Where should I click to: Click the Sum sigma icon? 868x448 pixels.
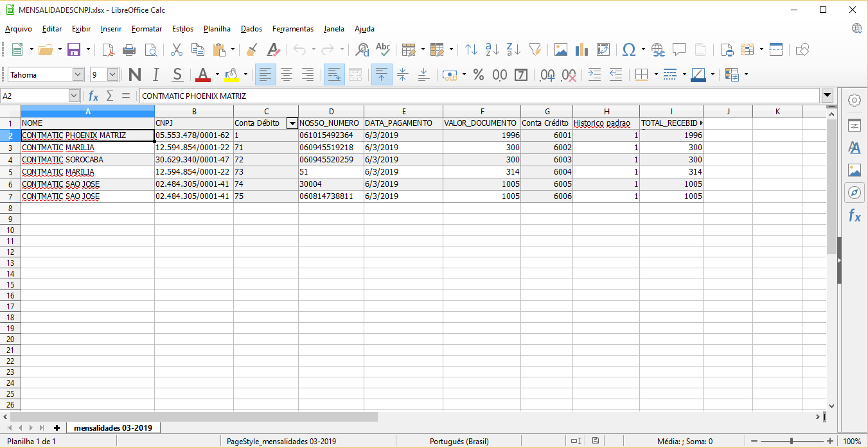109,96
